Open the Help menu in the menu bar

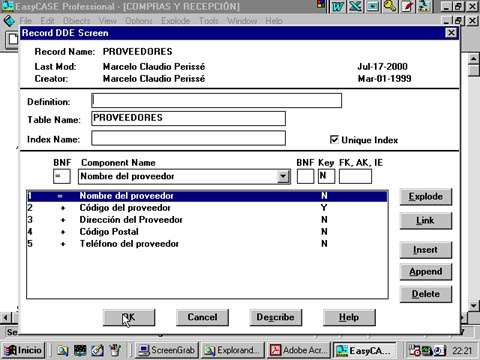(274, 21)
